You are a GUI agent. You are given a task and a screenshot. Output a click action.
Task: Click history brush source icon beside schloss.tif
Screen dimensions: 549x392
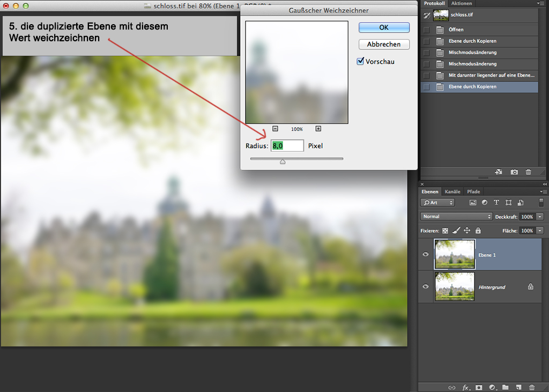click(427, 15)
